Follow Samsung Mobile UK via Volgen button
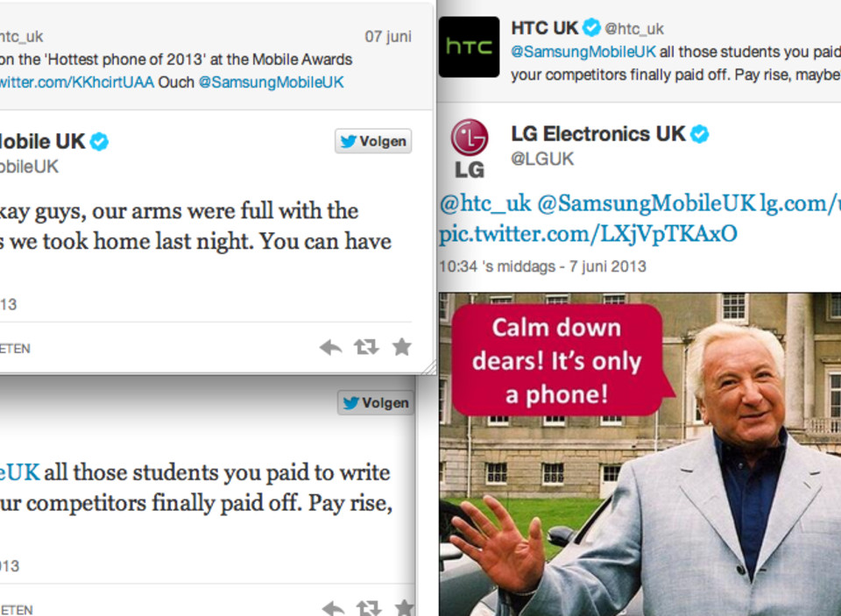The width and height of the screenshot is (841, 616). point(373,141)
